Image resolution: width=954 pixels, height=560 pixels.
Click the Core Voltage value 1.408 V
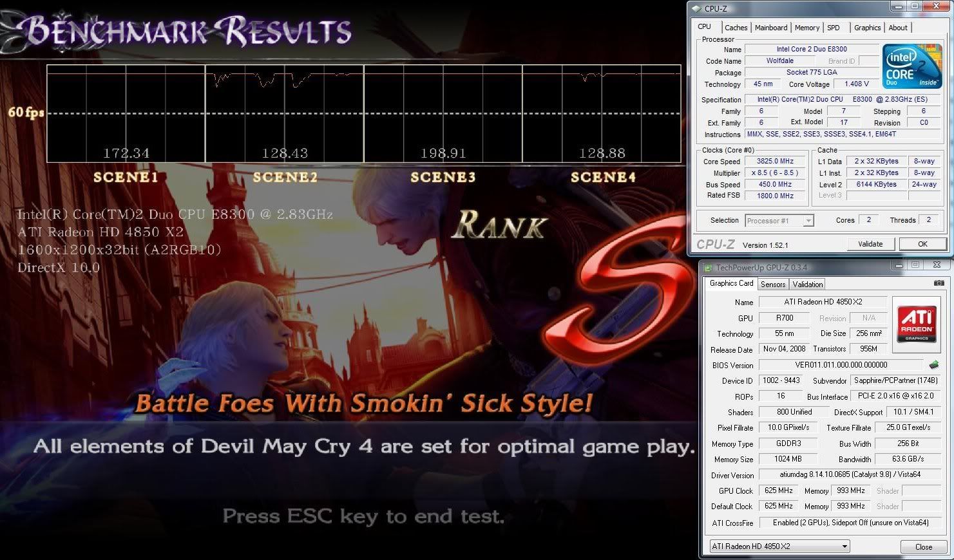857,84
